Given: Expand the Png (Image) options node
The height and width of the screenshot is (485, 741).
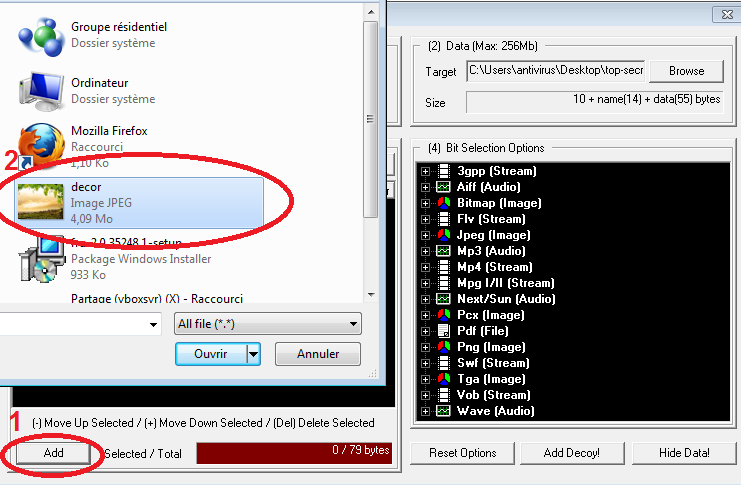Looking at the screenshot, I should (425, 347).
